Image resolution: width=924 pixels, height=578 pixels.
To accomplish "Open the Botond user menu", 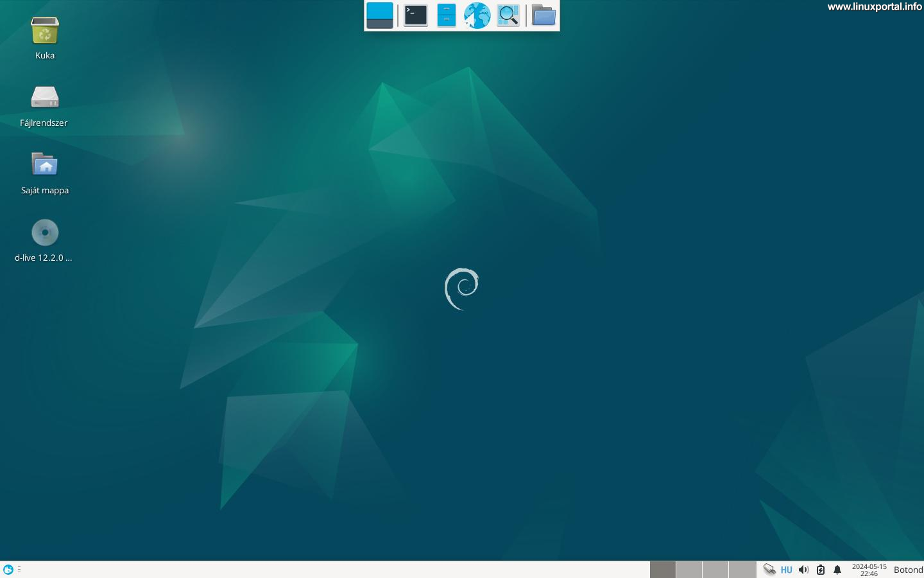I will pyautogui.click(x=908, y=570).
